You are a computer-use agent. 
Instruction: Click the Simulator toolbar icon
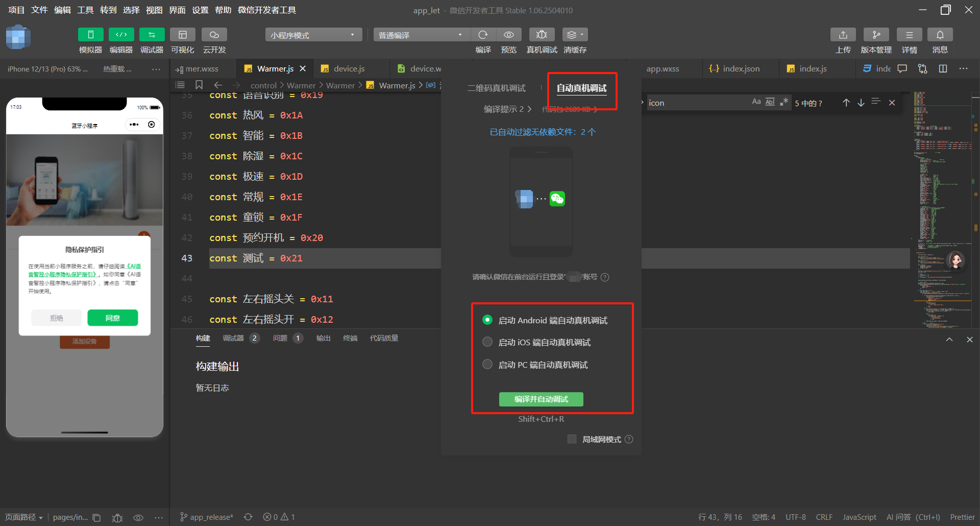point(90,35)
